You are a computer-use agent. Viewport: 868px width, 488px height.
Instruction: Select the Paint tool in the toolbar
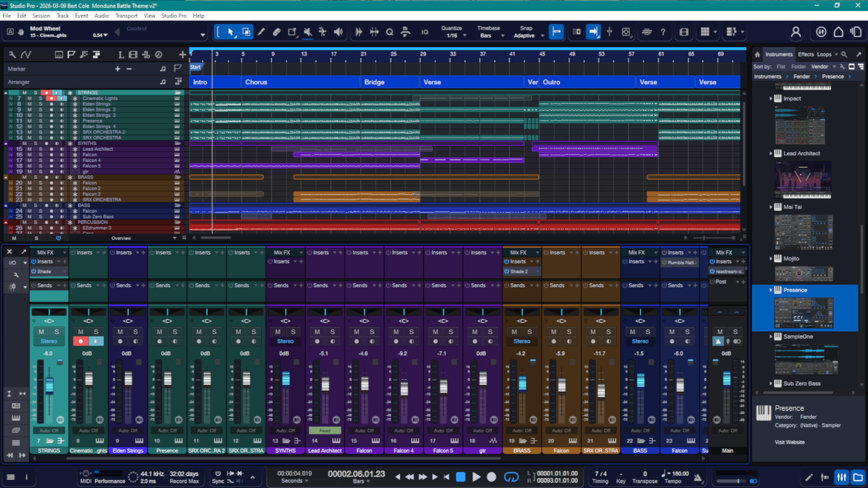261,32
